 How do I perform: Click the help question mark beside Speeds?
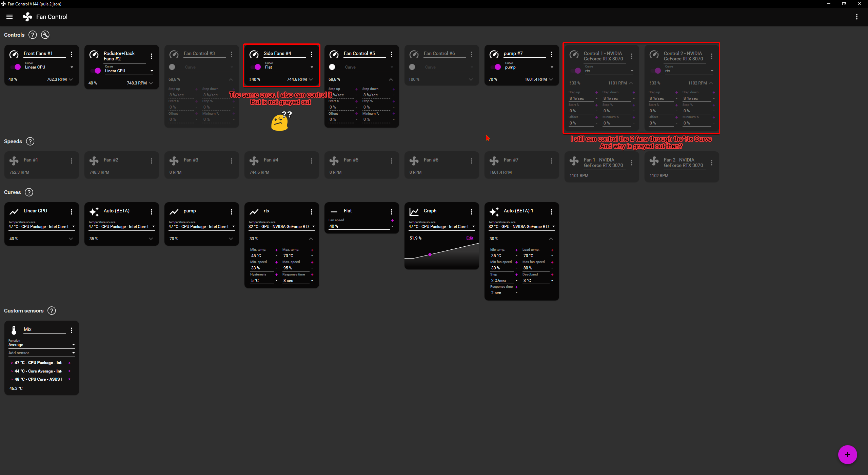tap(30, 141)
